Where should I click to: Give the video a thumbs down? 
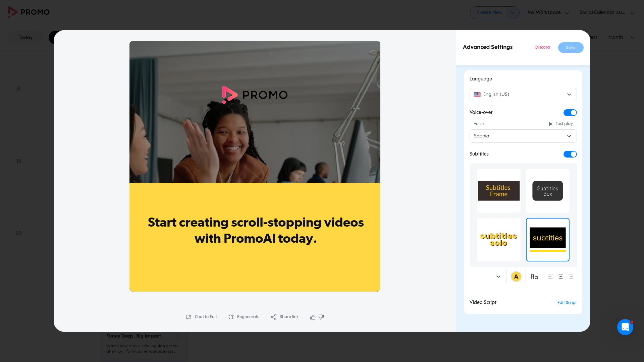[x=321, y=317]
